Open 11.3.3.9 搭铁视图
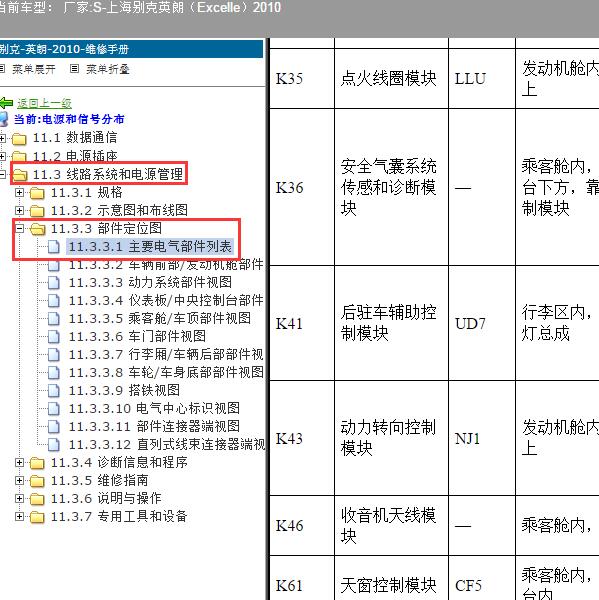Image resolution: width=599 pixels, height=600 pixels. pos(124,390)
